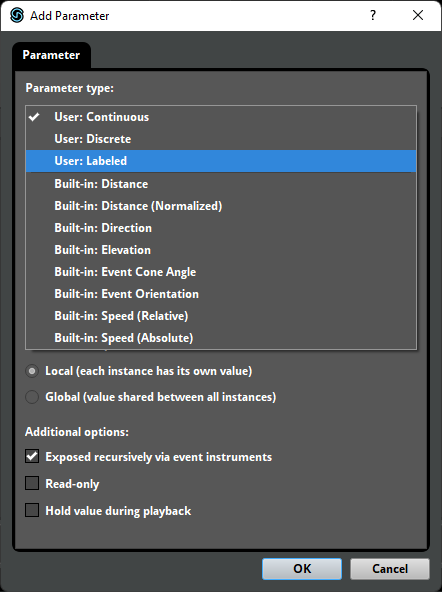
Task: Enable the Read-only checkbox
Action: (32, 483)
